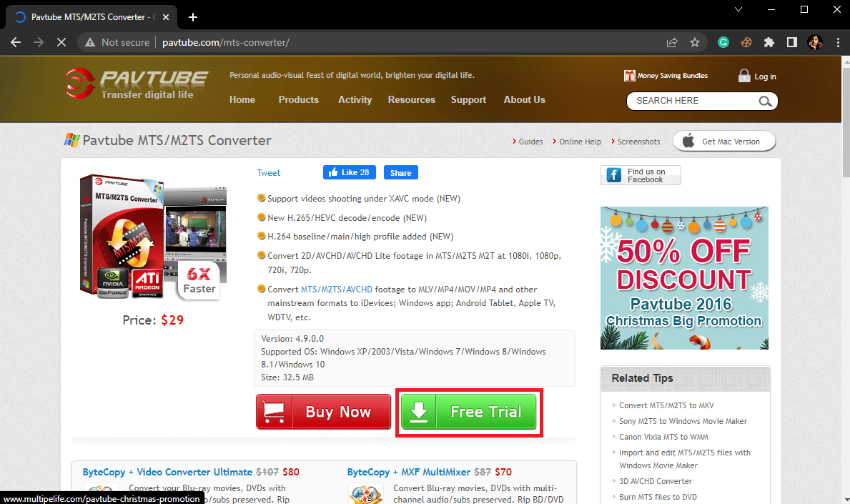Open Burn MTS files to DVD tip

(x=658, y=497)
